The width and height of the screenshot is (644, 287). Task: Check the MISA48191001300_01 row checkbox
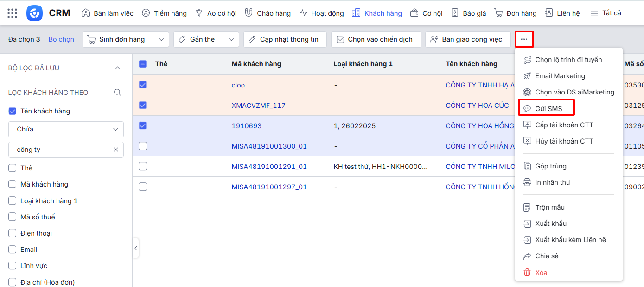click(143, 146)
